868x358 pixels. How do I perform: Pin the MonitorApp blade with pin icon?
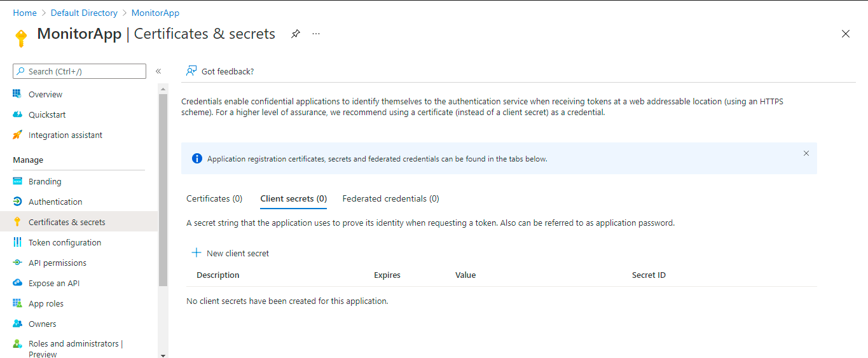point(295,34)
